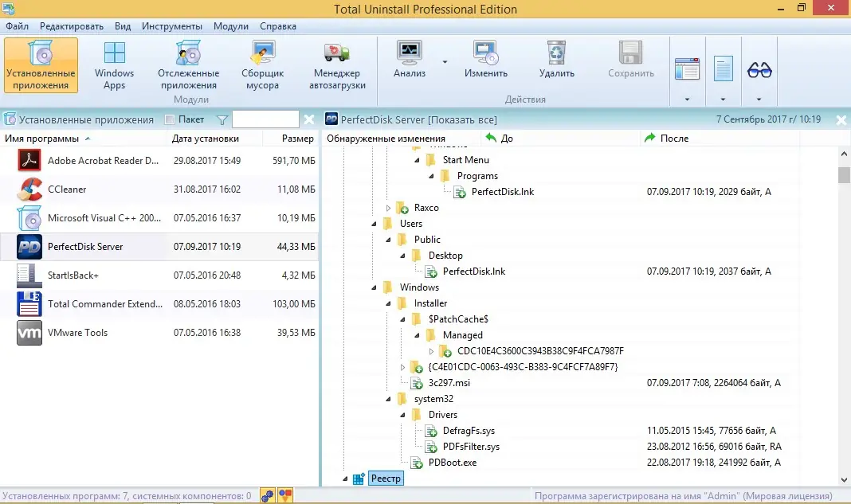Expand the {C4E01CDC-0063-493C-B383-9C4FCF7A89F7} folder
Viewport: 851px width, 504px height.
(x=402, y=367)
